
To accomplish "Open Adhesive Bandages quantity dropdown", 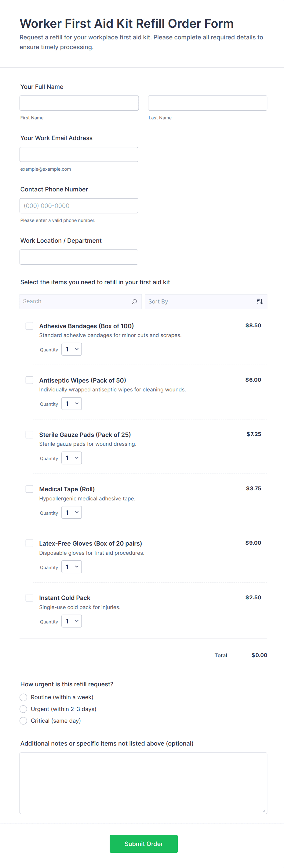I will [x=72, y=349].
